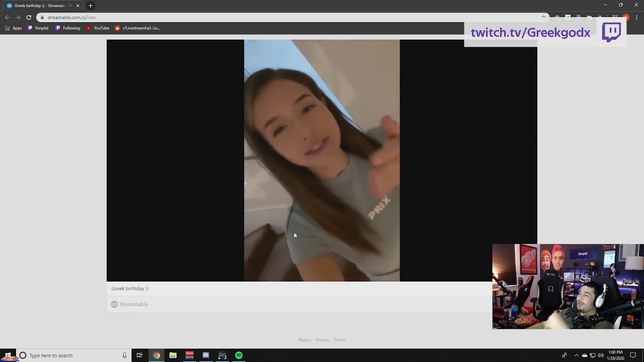This screenshot has width=644, height=362.
Task: Open OneDrive cloud tray icon
Action: coord(585,355)
